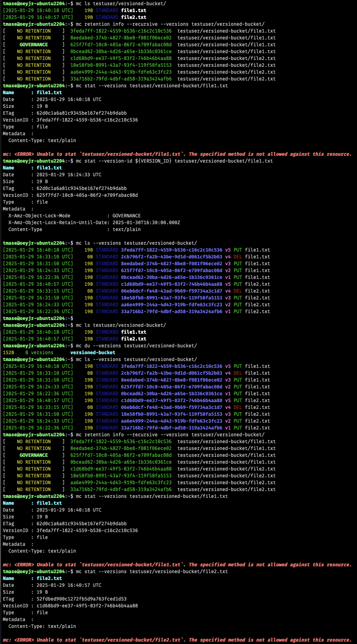Click the empty shell prompt line
Screen dimensions: 357x644
click(38, 318)
